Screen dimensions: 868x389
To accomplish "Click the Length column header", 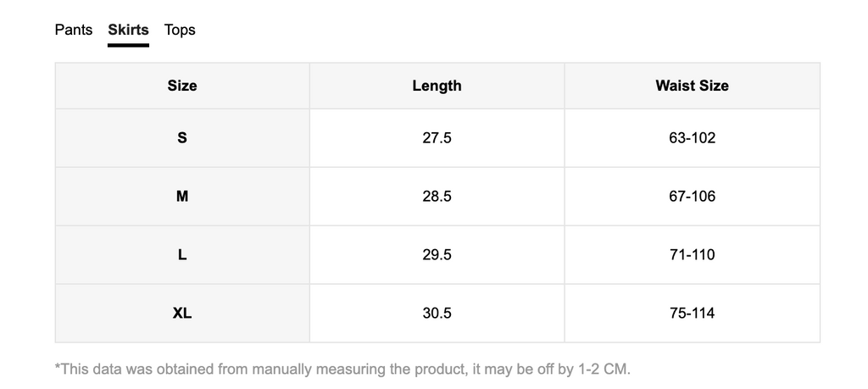I will [x=437, y=86].
